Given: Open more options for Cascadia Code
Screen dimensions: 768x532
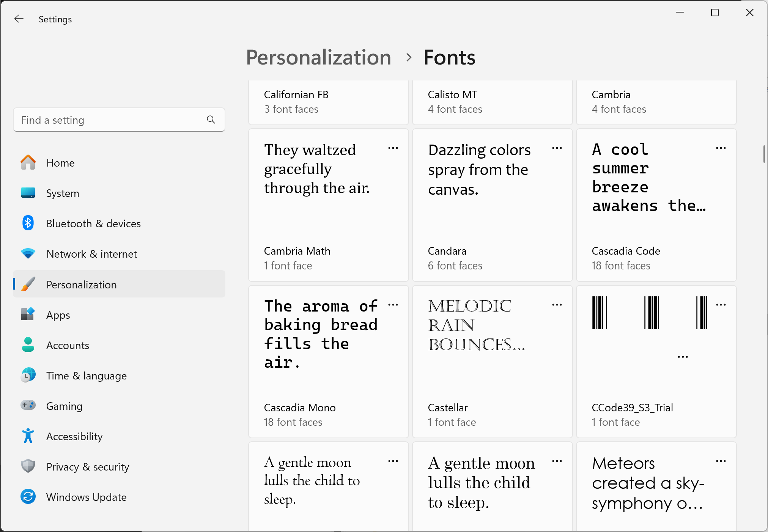Looking at the screenshot, I should click(721, 148).
